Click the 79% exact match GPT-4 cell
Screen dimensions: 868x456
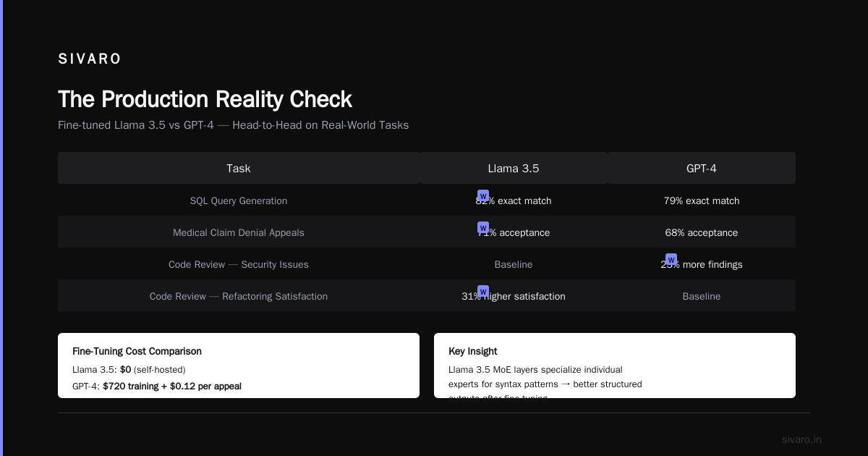[702, 200]
